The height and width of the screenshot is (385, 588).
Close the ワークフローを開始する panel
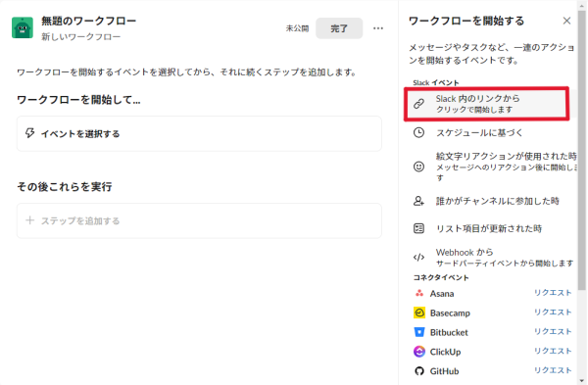coord(566,21)
